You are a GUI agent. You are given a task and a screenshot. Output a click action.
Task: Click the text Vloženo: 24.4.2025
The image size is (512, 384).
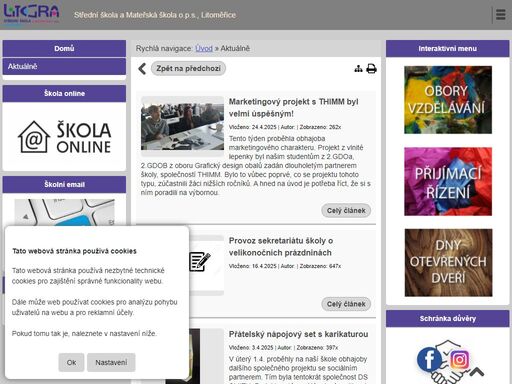[253, 127]
